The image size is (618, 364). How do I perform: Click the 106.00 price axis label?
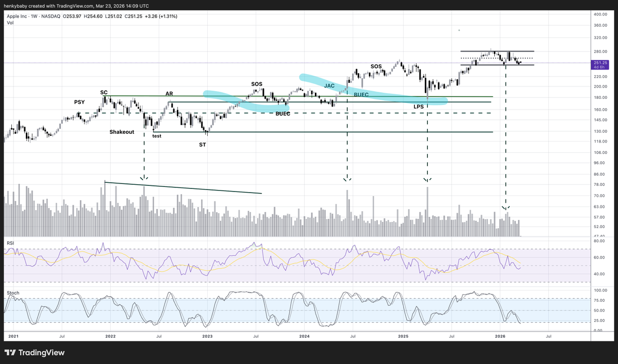tap(600, 153)
